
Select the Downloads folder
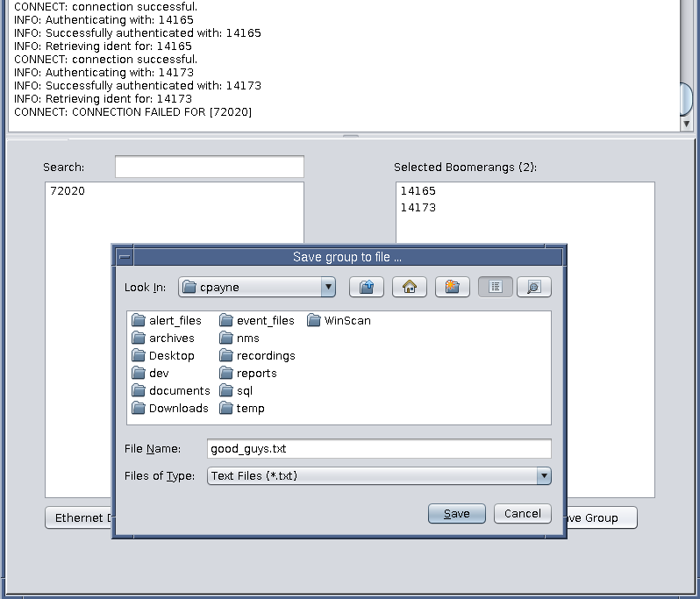coord(170,408)
